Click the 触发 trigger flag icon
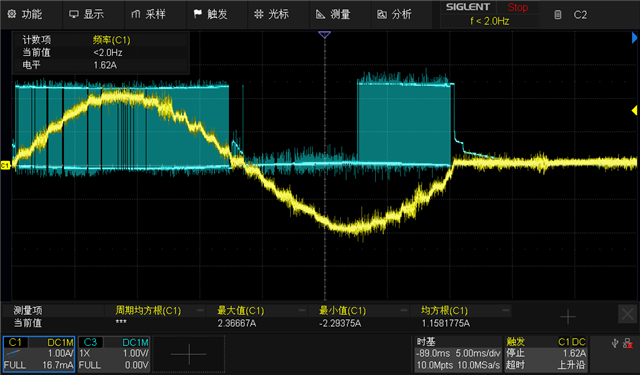The height and width of the screenshot is (375, 640). coord(198,14)
